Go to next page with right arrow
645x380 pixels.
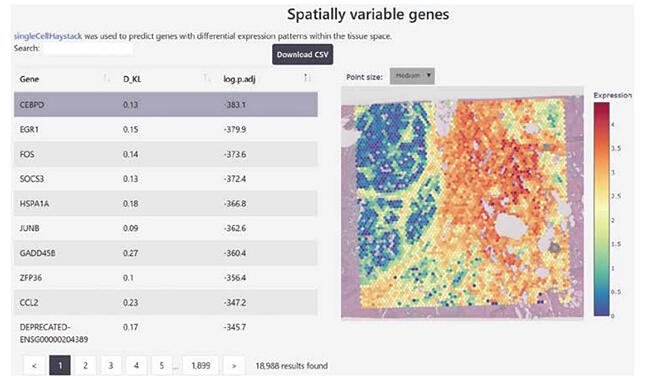pos(234,365)
